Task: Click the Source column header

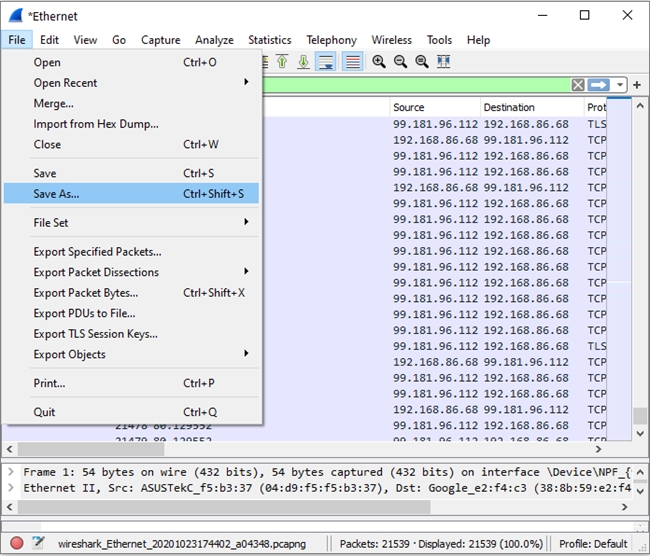Action: (433, 107)
